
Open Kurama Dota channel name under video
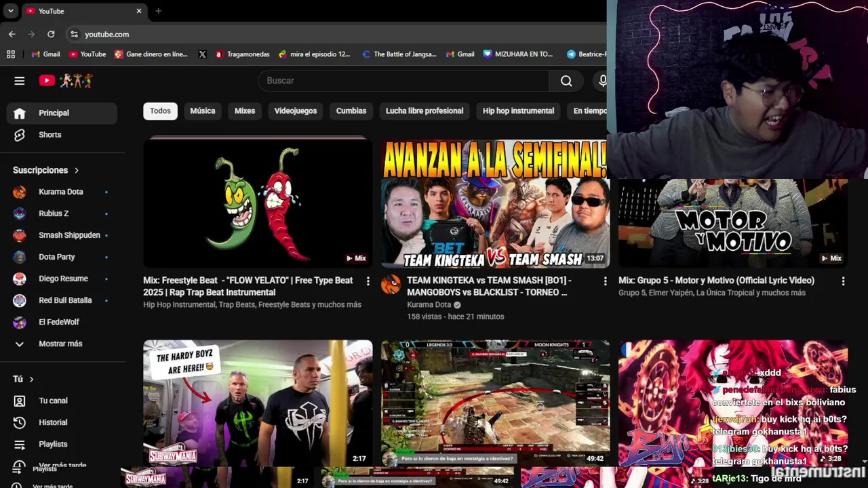pyautogui.click(x=429, y=305)
